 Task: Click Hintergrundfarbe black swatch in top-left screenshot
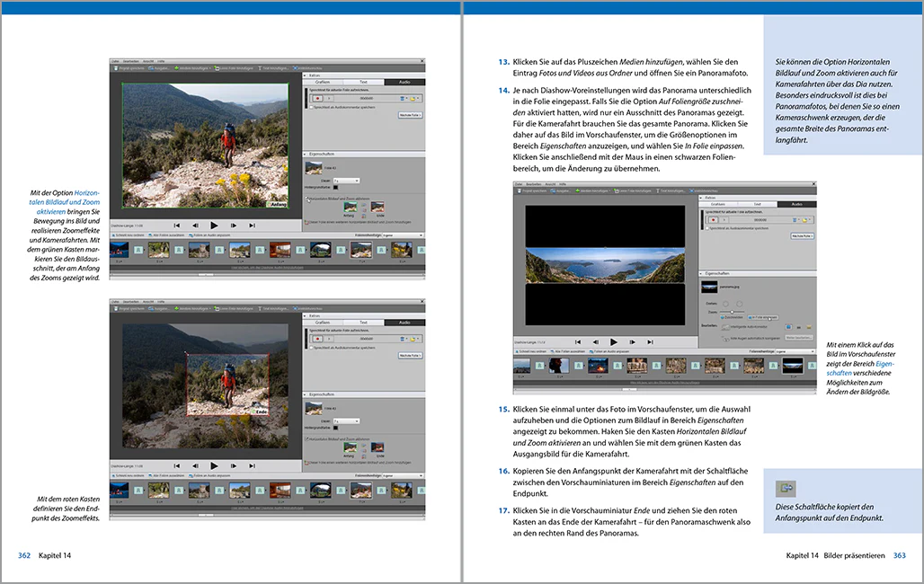(336, 188)
